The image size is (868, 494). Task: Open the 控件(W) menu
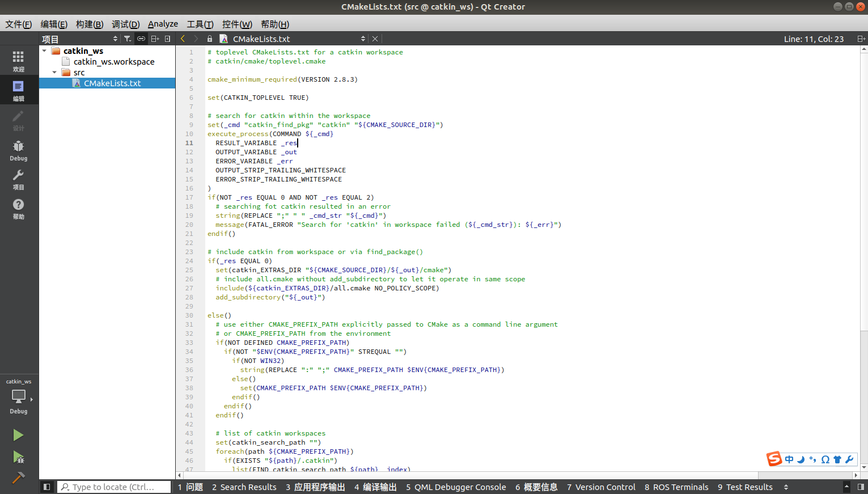(237, 24)
